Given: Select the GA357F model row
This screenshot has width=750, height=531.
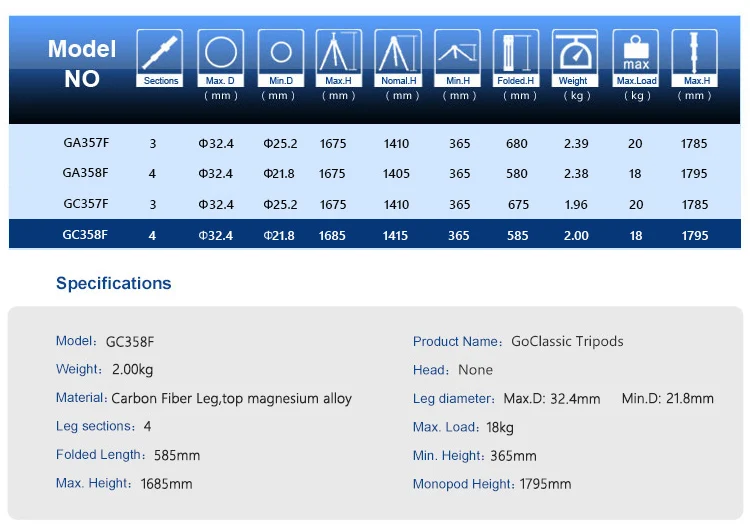Looking at the screenshot, I should (375, 143).
